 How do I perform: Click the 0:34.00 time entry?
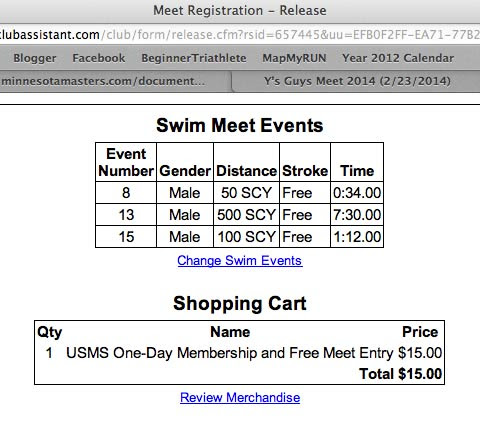tap(357, 193)
